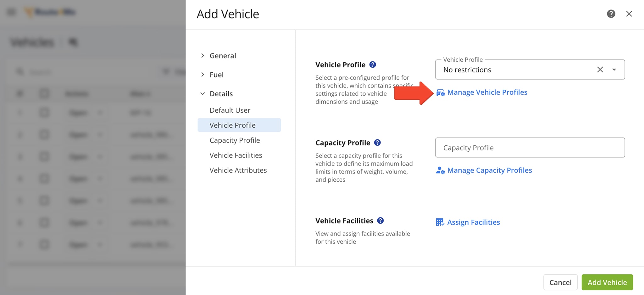Close the Add Vehicle dialog
The width and height of the screenshot is (644, 295).
pos(629,14)
